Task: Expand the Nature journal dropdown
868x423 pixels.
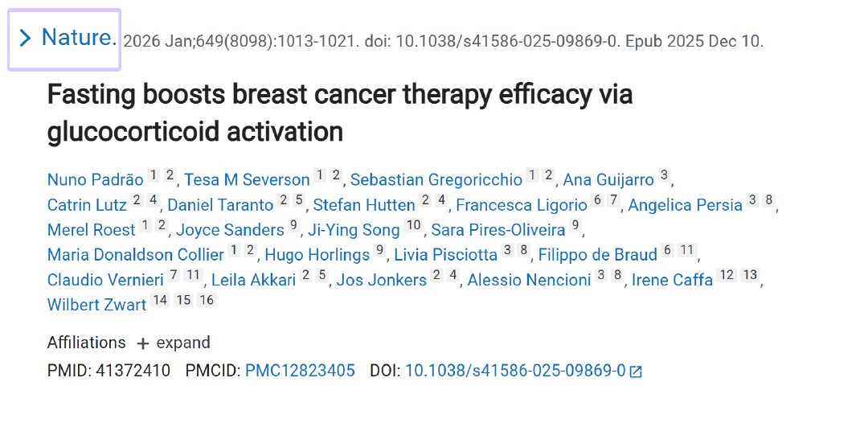Action: (x=67, y=39)
